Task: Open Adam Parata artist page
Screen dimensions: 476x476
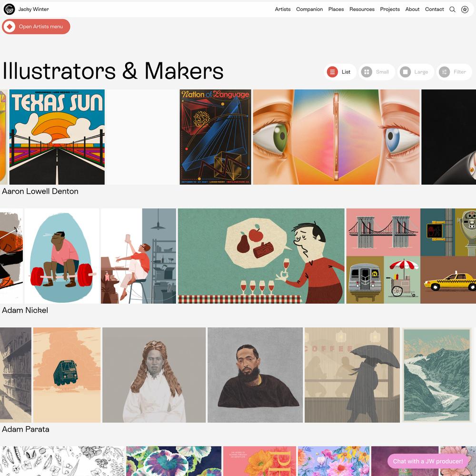Action: [26, 429]
